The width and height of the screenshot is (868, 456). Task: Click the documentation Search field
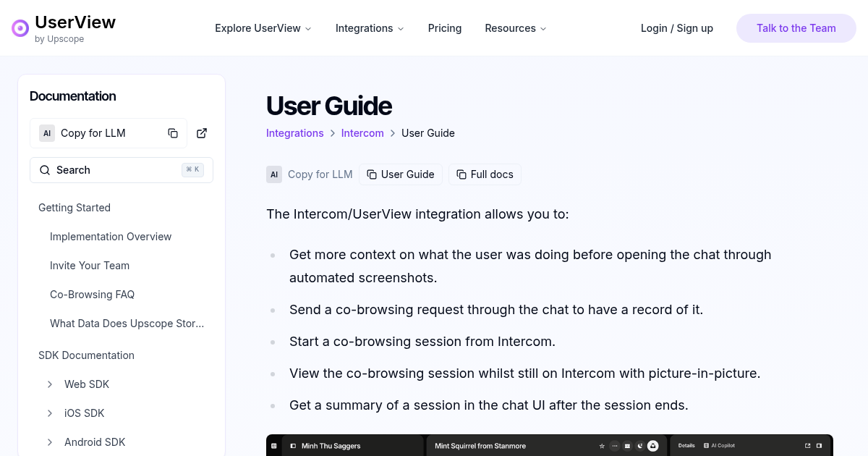tap(122, 170)
